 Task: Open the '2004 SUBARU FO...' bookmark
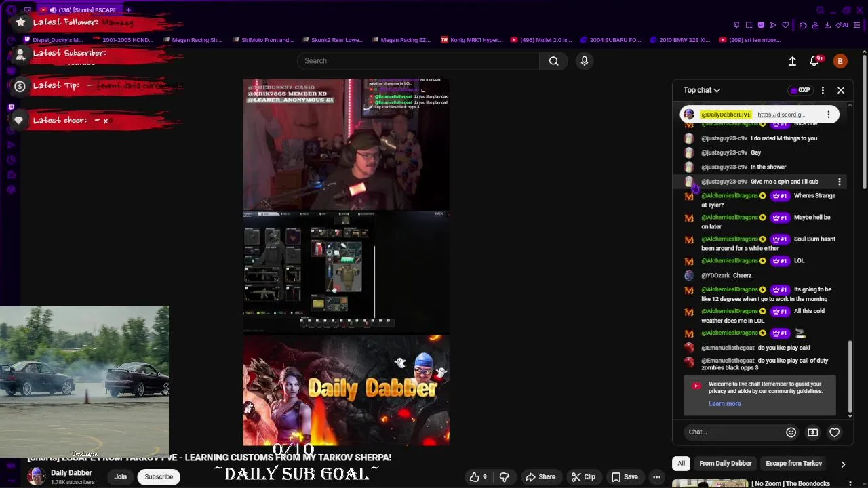point(610,40)
